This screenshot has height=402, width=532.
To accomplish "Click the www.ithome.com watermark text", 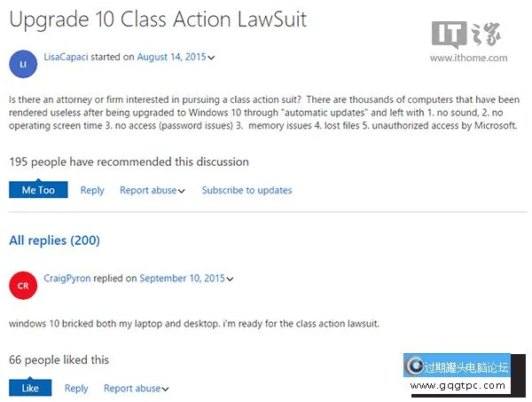I will pyautogui.click(x=469, y=59).
